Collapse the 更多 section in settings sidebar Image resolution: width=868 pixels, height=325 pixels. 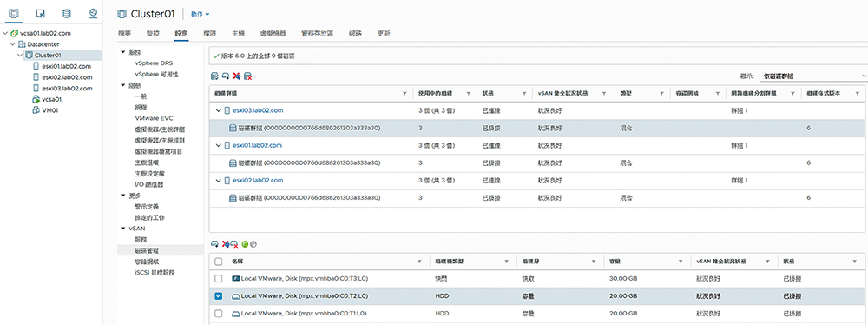tap(123, 196)
